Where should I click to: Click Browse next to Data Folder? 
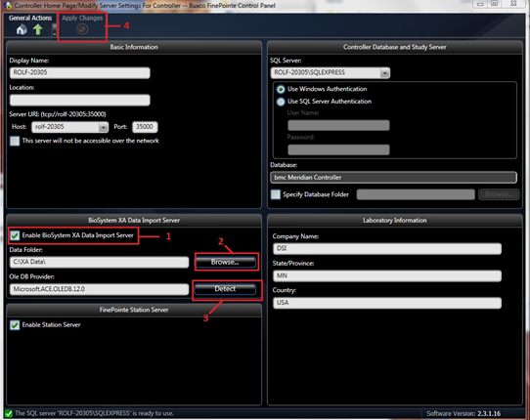click(225, 262)
